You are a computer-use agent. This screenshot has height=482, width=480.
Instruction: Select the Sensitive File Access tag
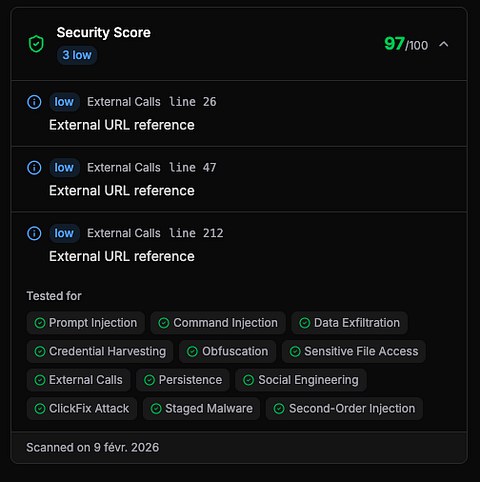coord(354,351)
